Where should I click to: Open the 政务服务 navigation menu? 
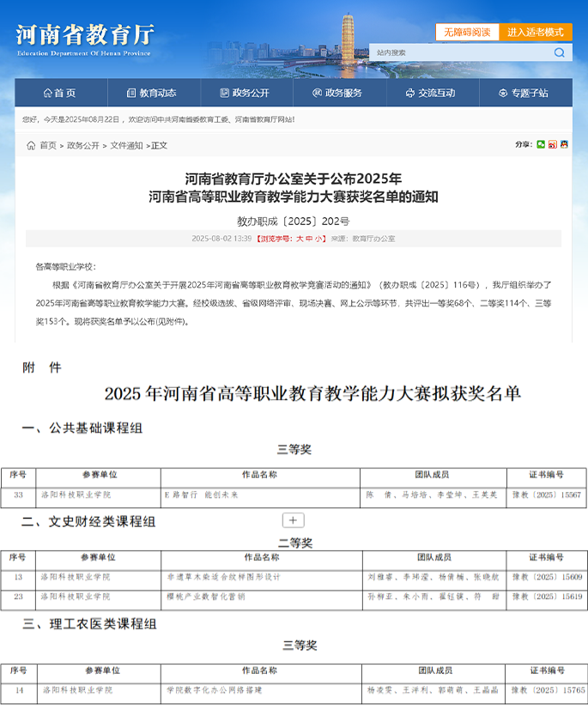pos(336,93)
